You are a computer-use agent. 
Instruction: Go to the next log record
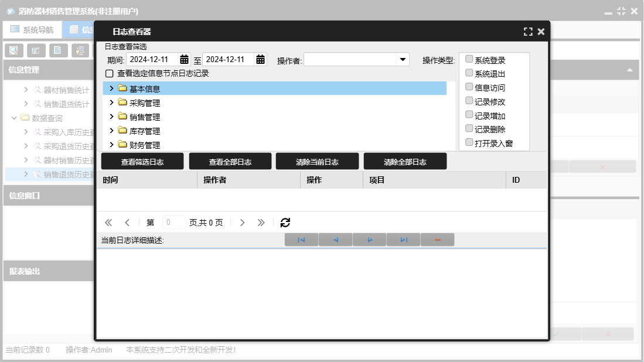coord(370,240)
